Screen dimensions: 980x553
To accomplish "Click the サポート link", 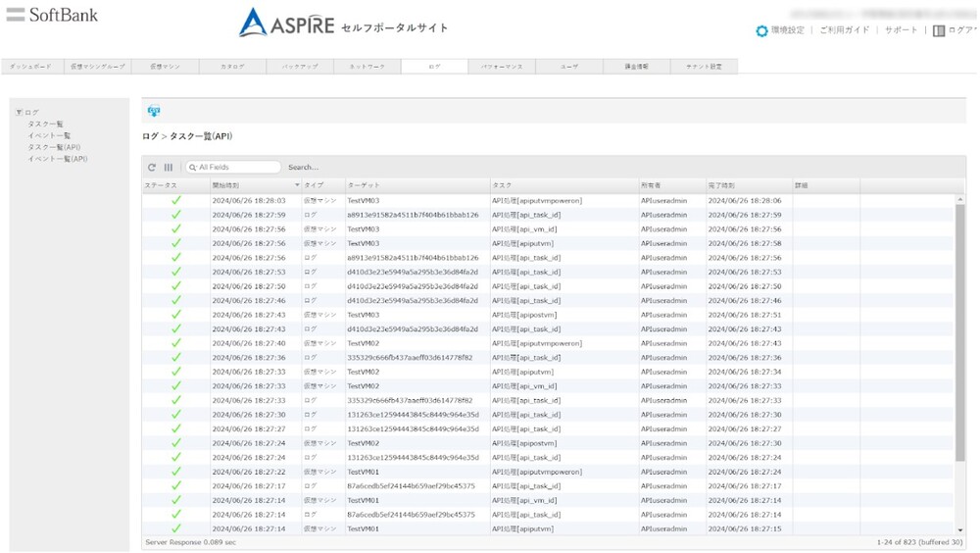I will coord(901,30).
